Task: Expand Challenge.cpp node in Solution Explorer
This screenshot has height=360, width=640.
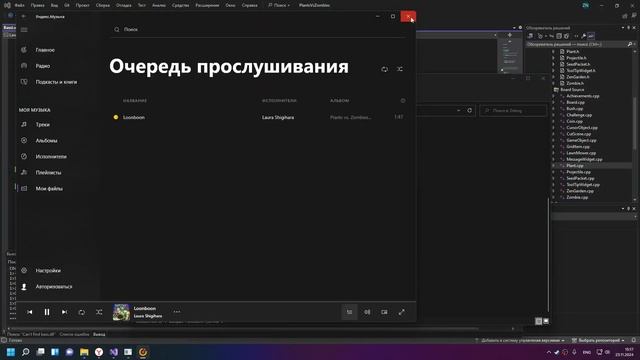Action: click(x=554, y=115)
